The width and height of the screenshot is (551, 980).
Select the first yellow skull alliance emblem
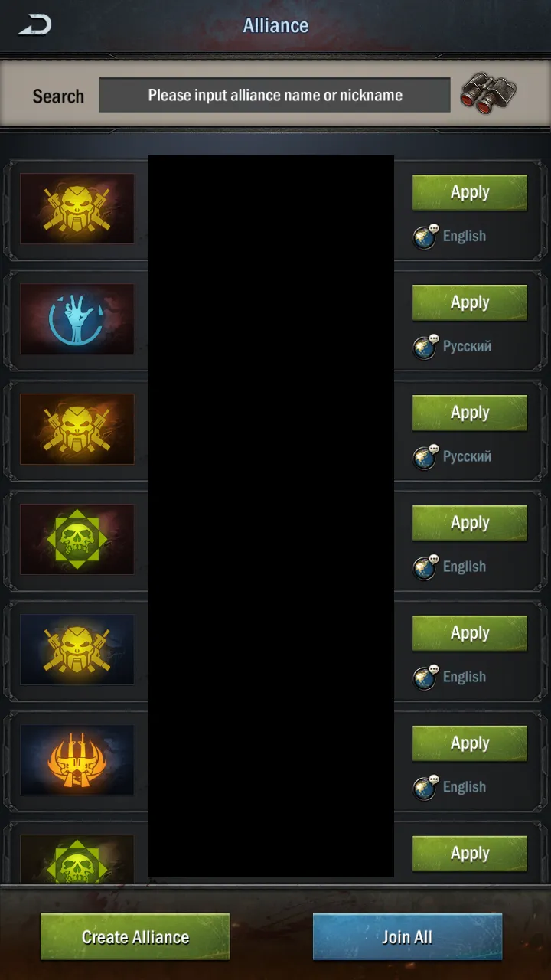point(77,208)
